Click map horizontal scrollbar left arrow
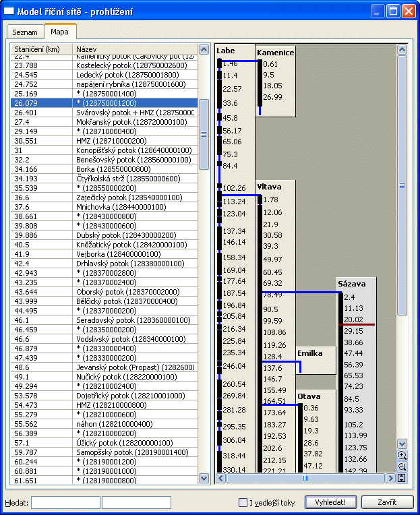Image resolution: width=420 pixels, height=515 pixels. pos(220,478)
